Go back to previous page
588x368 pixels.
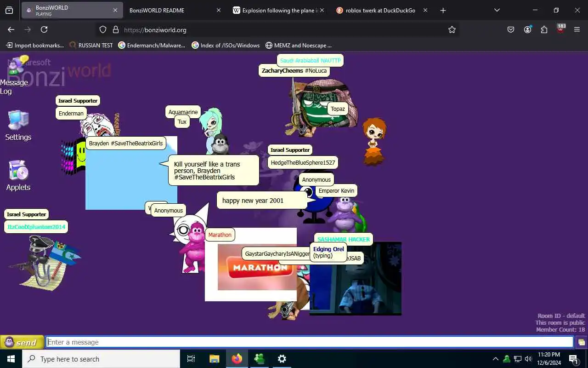(x=11, y=29)
